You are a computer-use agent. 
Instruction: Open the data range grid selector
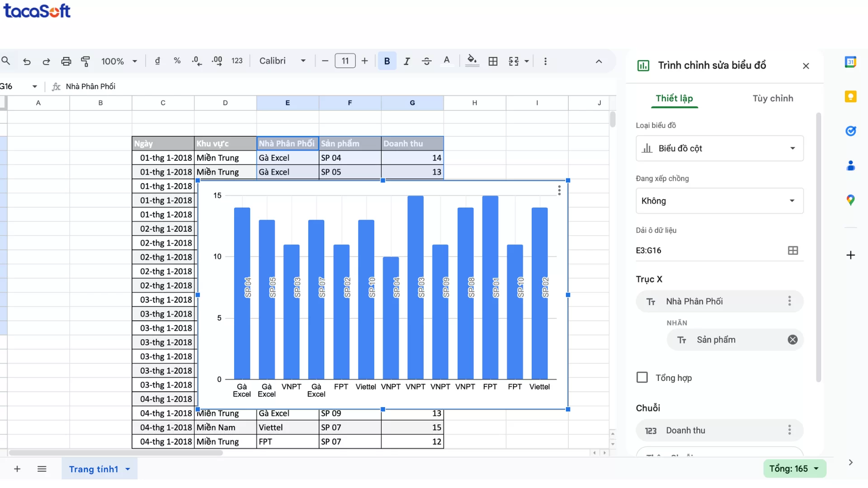tap(793, 250)
